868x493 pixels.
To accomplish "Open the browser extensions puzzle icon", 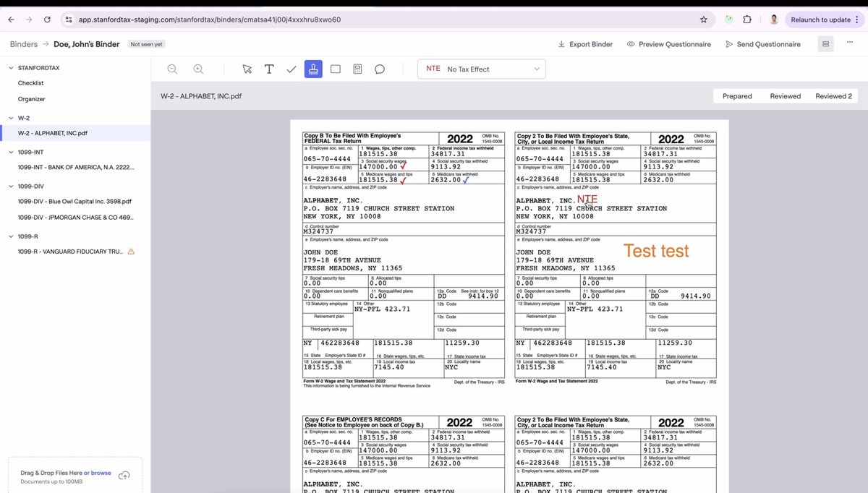I will tap(748, 20).
